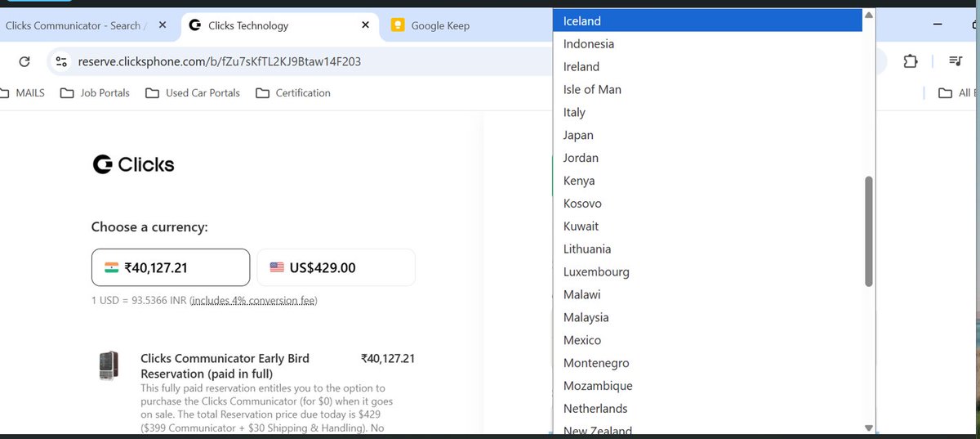Screen dimensions: 980x439
Task: Select Kosovo in the country list
Action: [x=707, y=204]
